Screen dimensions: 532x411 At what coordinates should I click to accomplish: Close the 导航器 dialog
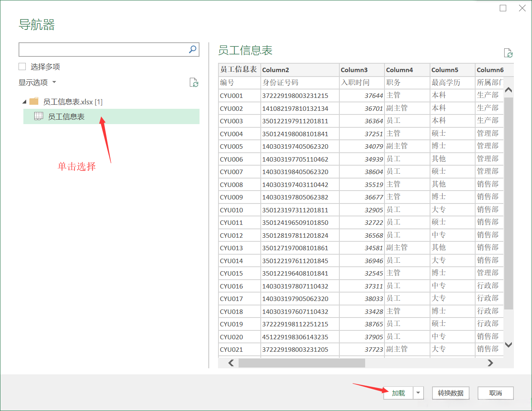click(522, 8)
